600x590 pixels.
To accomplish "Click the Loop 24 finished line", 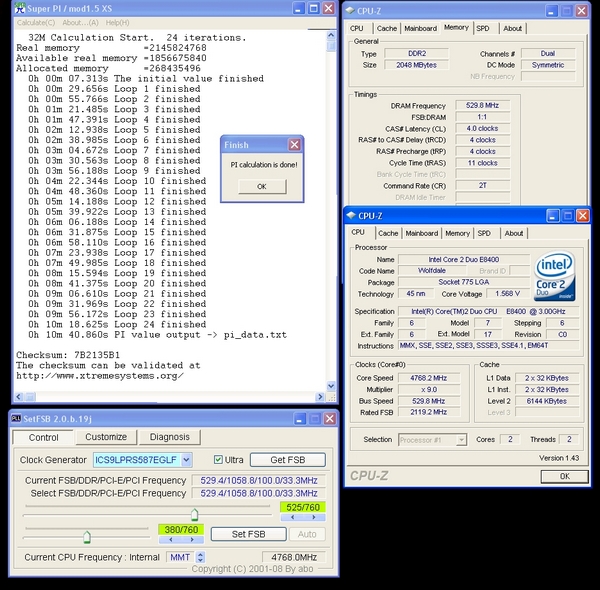I will 117,324.
